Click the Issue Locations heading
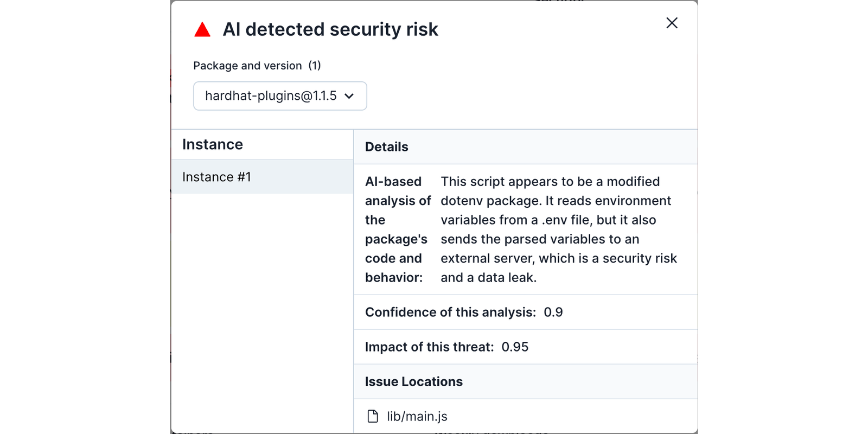The image size is (868, 434). pos(414,382)
